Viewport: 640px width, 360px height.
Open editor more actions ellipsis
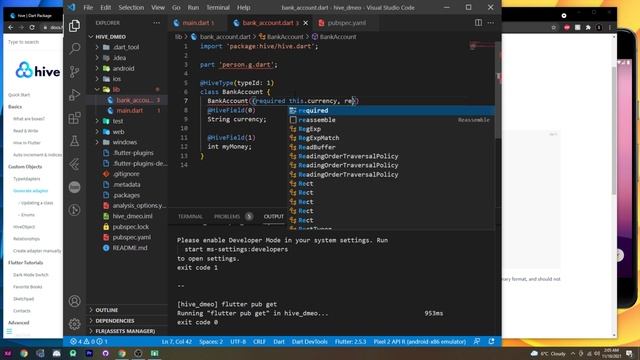(x=491, y=23)
